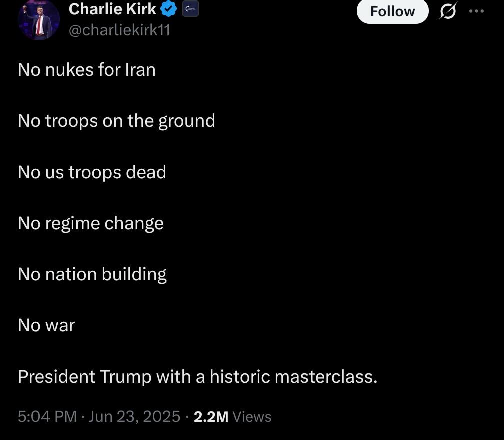This screenshot has width=504, height=440.
Task: Click the 'No war' text line
Action: pos(46,325)
